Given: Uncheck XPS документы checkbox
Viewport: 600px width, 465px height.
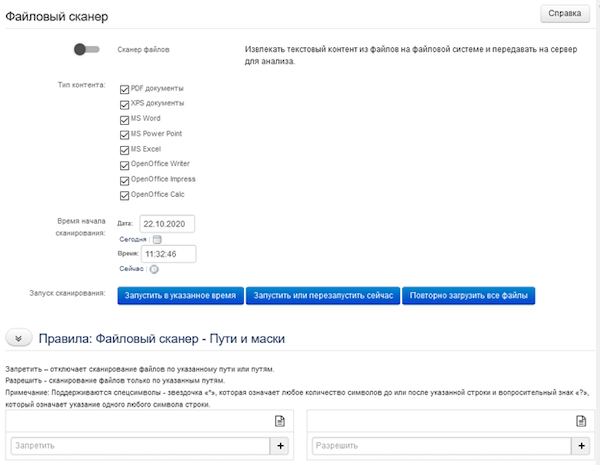Looking at the screenshot, I should 124,104.
